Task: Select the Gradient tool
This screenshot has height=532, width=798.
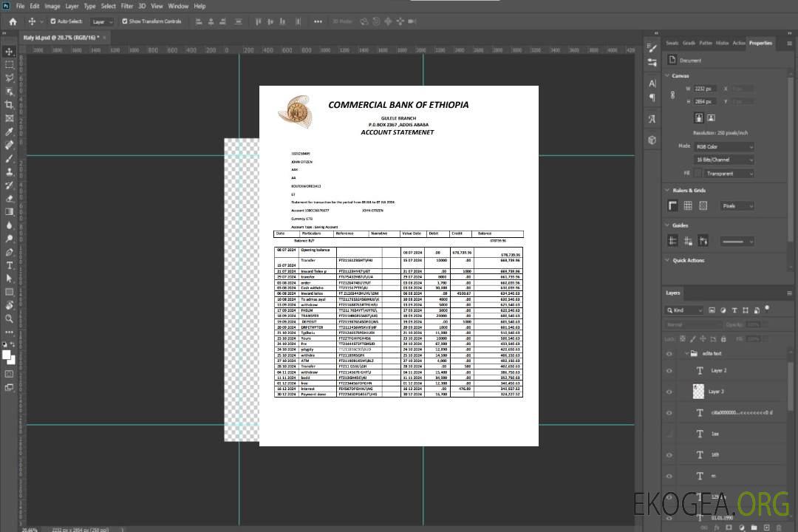Action: pyautogui.click(x=9, y=212)
